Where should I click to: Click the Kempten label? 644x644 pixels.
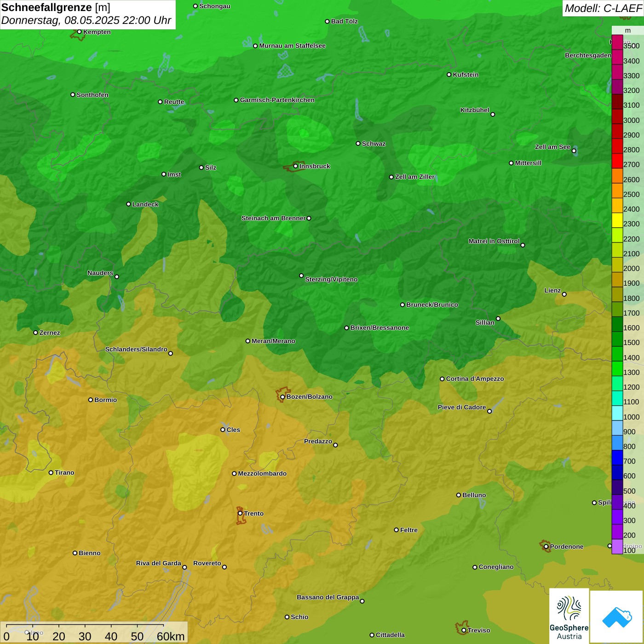(97, 32)
